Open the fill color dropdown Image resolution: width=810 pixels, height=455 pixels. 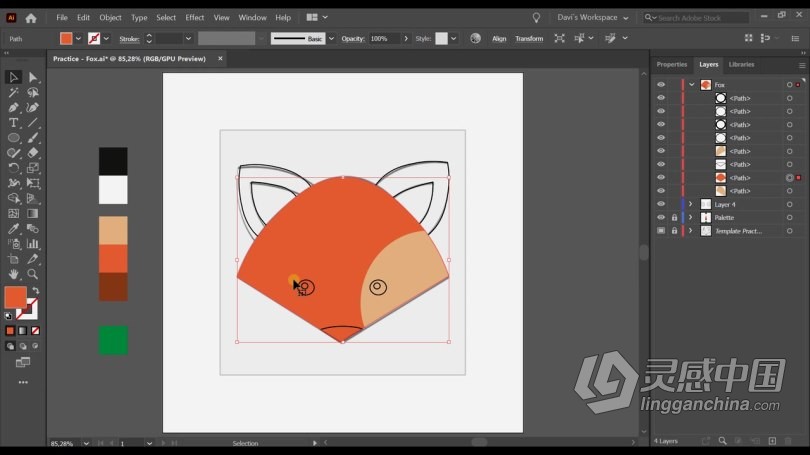tap(78, 39)
